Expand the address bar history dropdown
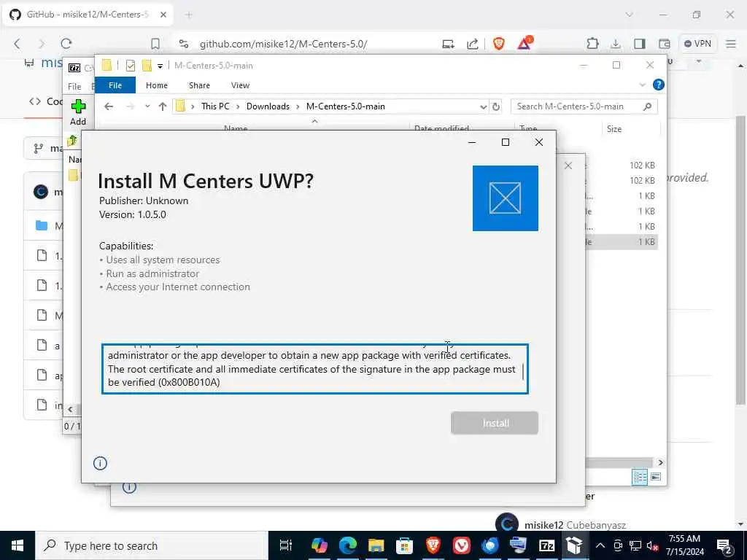Image resolution: width=747 pixels, height=560 pixels. pos(483,106)
